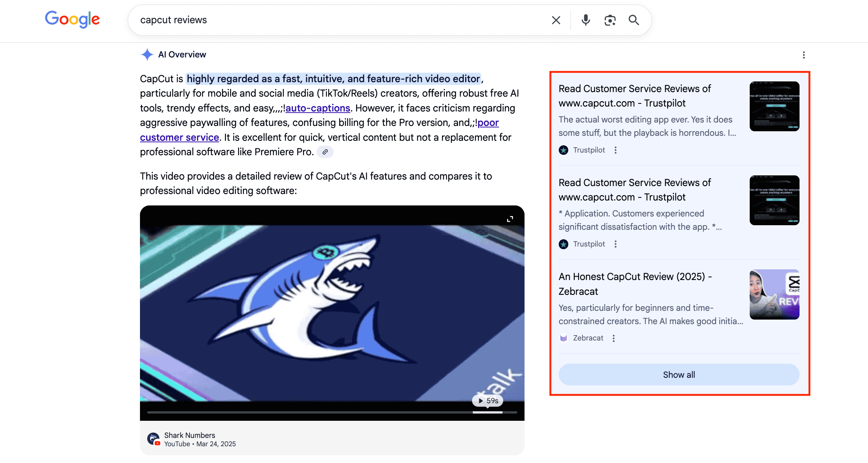Viewport: 868px width, 463px height.
Task: Open the Zebracat result's three-dot menu
Action: click(x=613, y=338)
